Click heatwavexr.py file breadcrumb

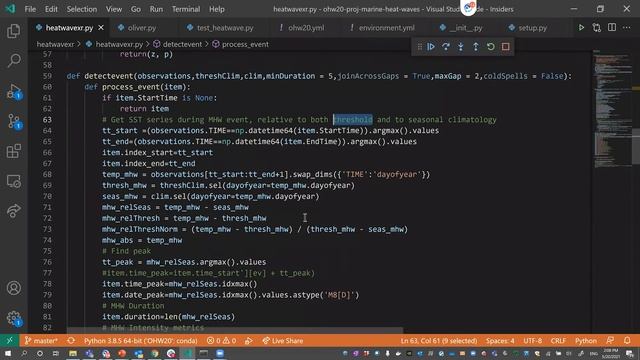115,44
